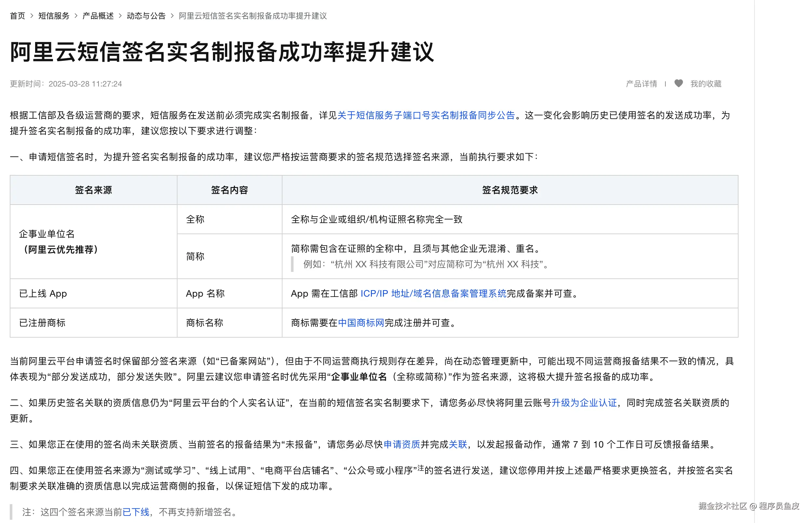Navigate to 动态与公告 breadcrumb
Screen dimensions: 812x523
coord(146,16)
